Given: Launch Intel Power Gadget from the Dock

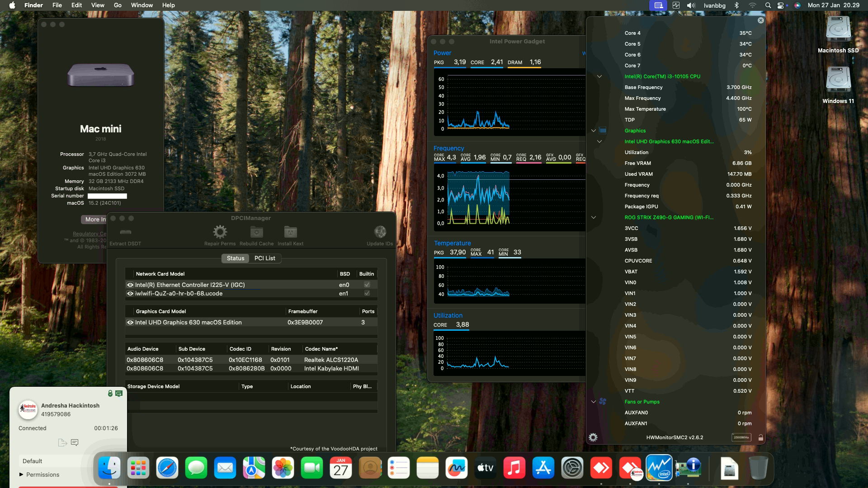Looking at the screenshot, I should click(x=660, y=468).
